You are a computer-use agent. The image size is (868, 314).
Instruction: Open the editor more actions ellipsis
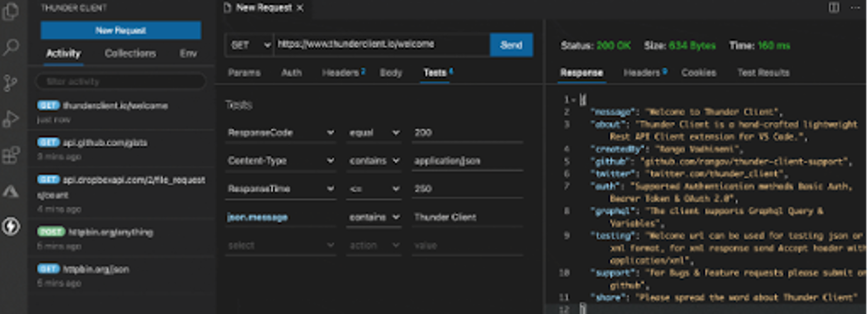(x=855, y=8)
